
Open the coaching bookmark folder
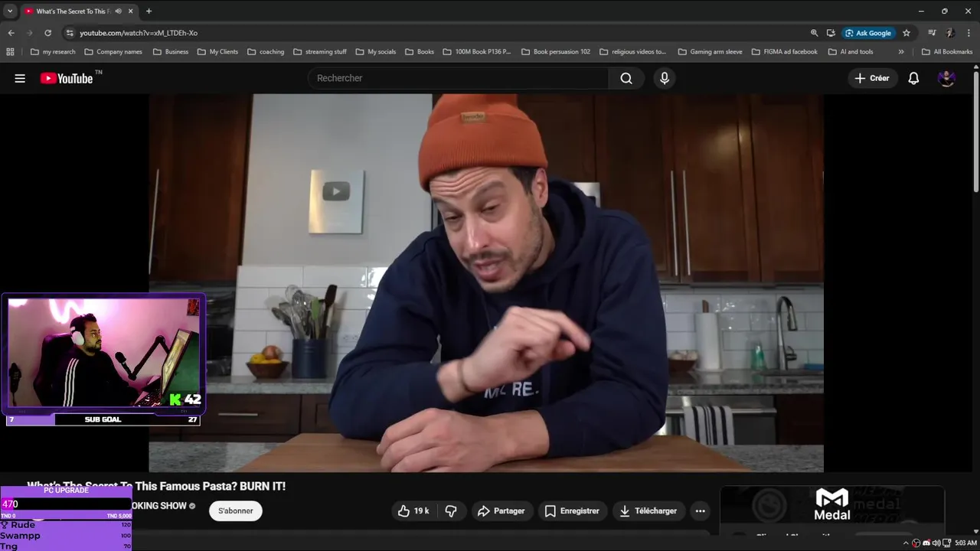pyautogui.click(x=266, y=52)
